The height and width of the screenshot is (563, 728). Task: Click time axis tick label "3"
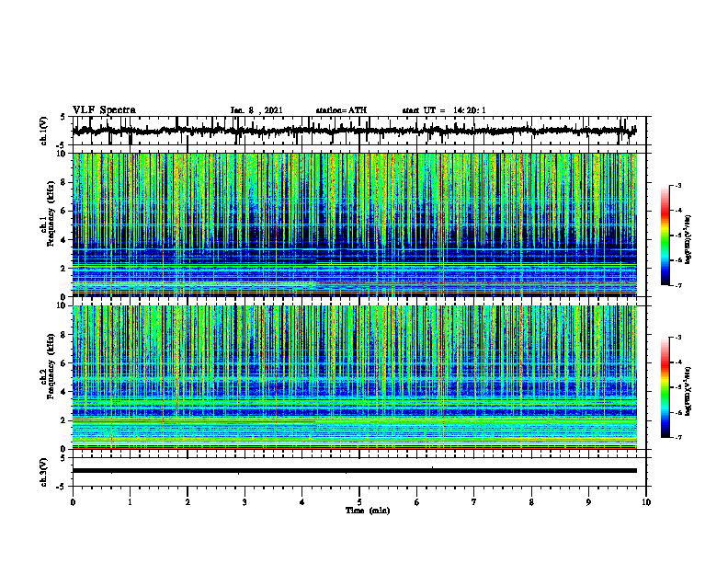click(x=245, y=502)
